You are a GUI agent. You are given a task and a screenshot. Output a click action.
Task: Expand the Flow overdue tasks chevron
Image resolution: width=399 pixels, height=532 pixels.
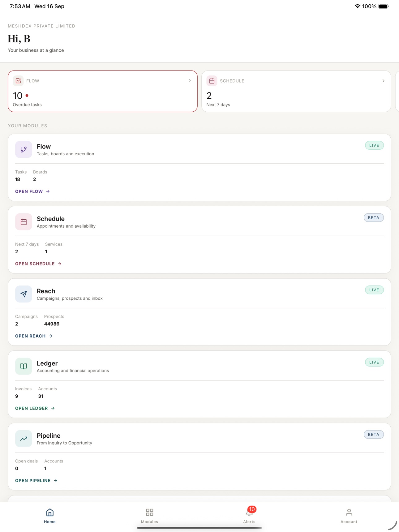coord(190,81)
